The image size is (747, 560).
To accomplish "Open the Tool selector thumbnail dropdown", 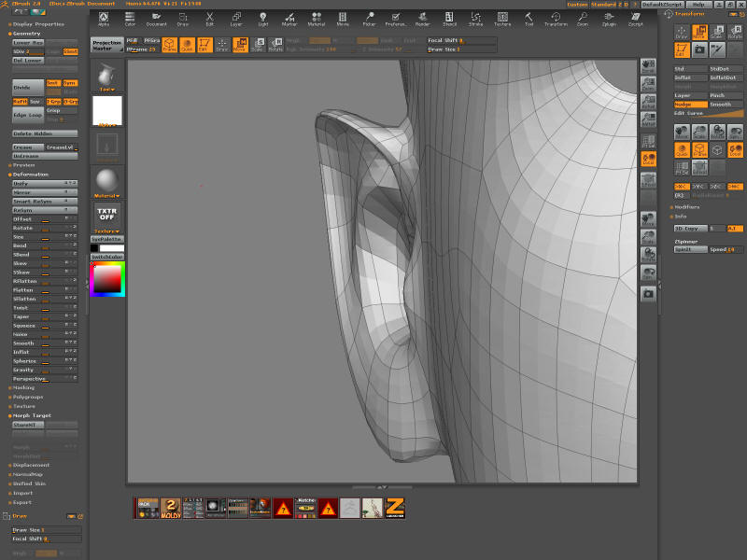I will [106, 77].
